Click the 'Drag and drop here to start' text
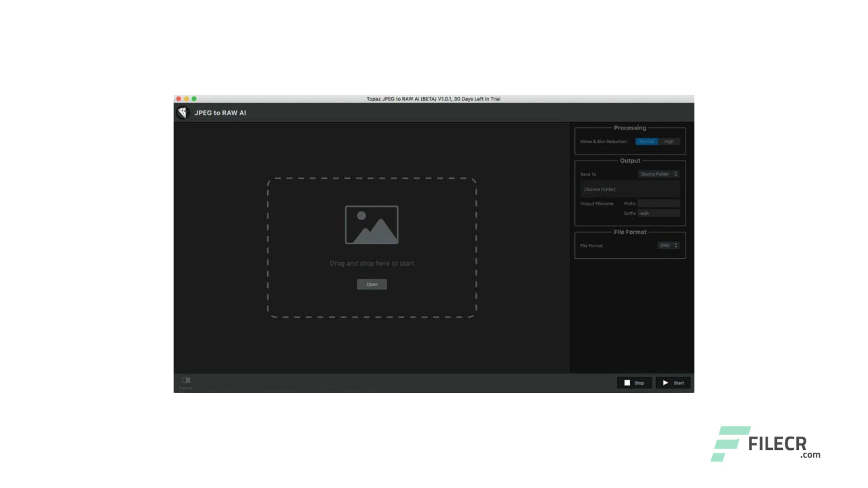Viewport: 868px width, 488px height. click(372, 264)
